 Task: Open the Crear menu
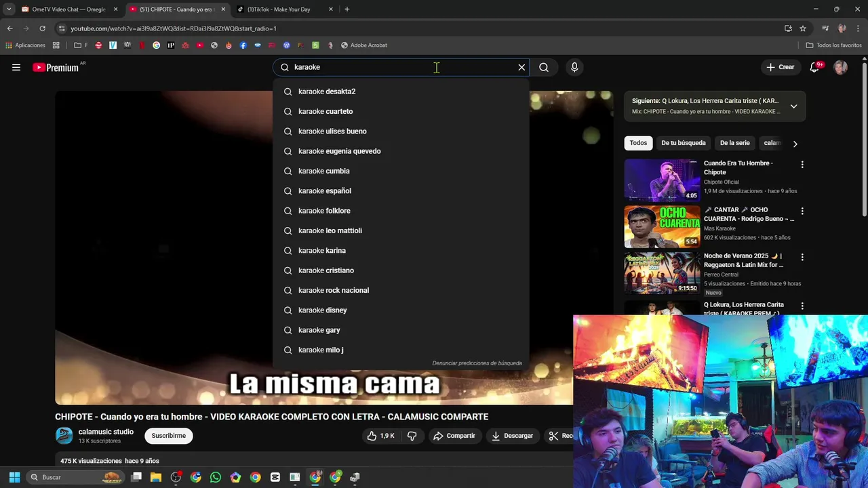coord(781,67)
